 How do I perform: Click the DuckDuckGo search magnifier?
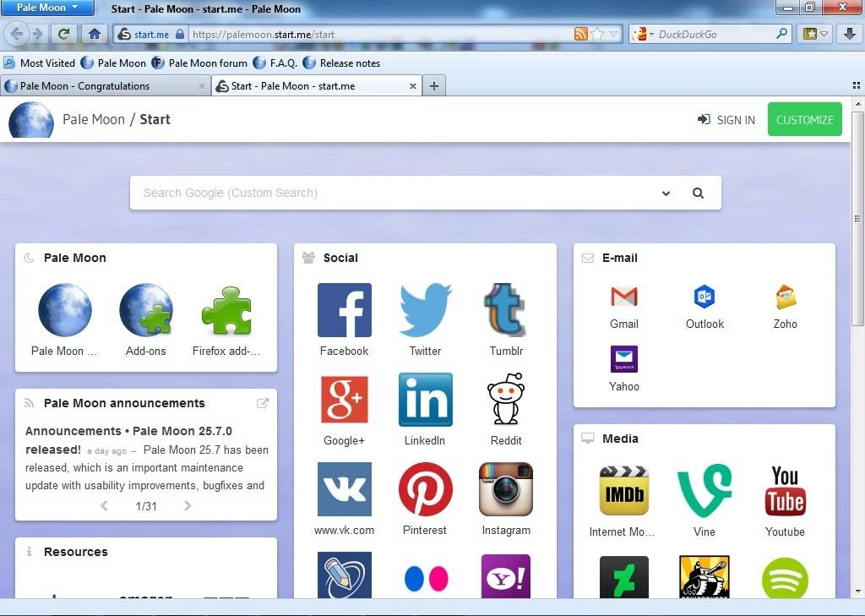(781, 34)
